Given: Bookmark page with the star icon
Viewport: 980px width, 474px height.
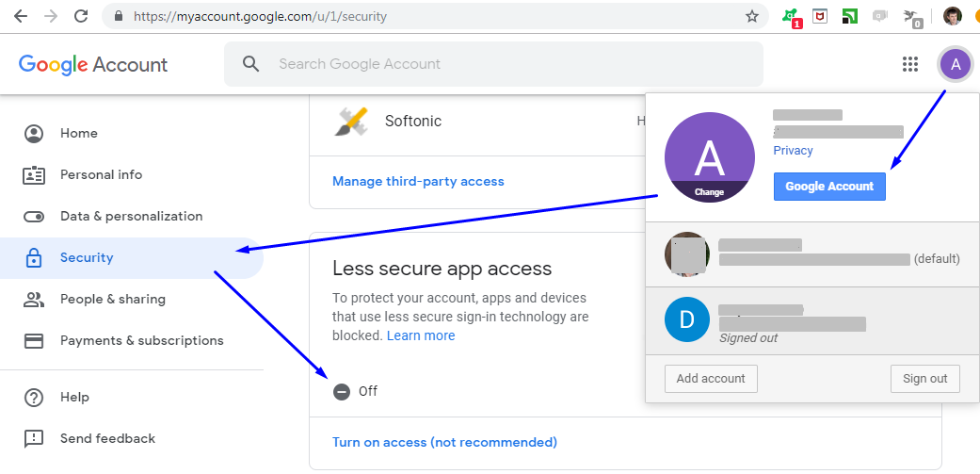Looking at the screenshot, I should pyautogui.click(x=752, y=17).
